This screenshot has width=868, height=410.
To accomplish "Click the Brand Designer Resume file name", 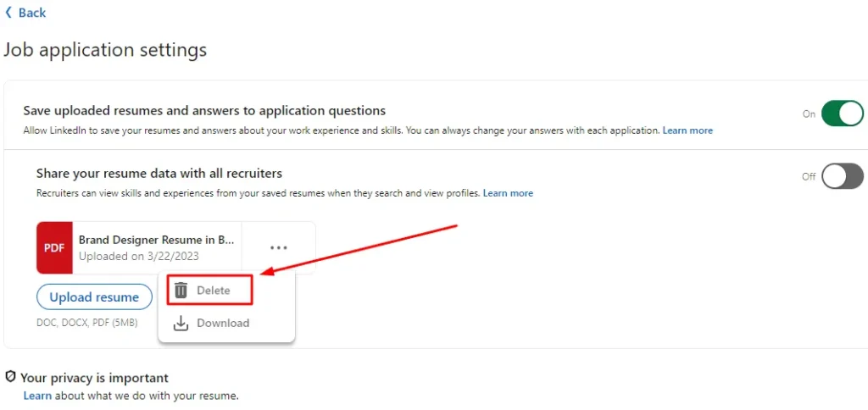I will [156, 240].
